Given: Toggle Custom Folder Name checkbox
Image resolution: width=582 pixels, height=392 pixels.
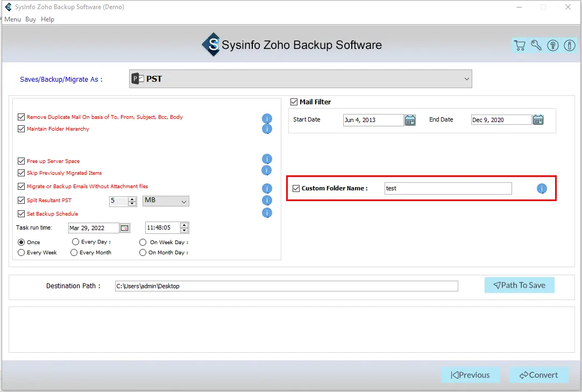Looking at the screenshot, I should 296,188.
